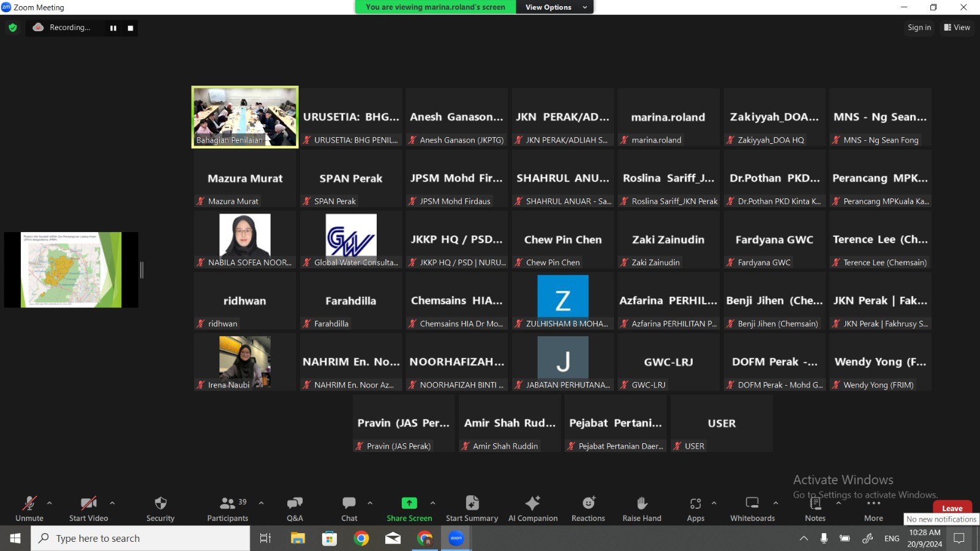This screenshot has height=551, width=980.
Task: Select the Global Water Consultants logo tile
Action: click(351, 239)
